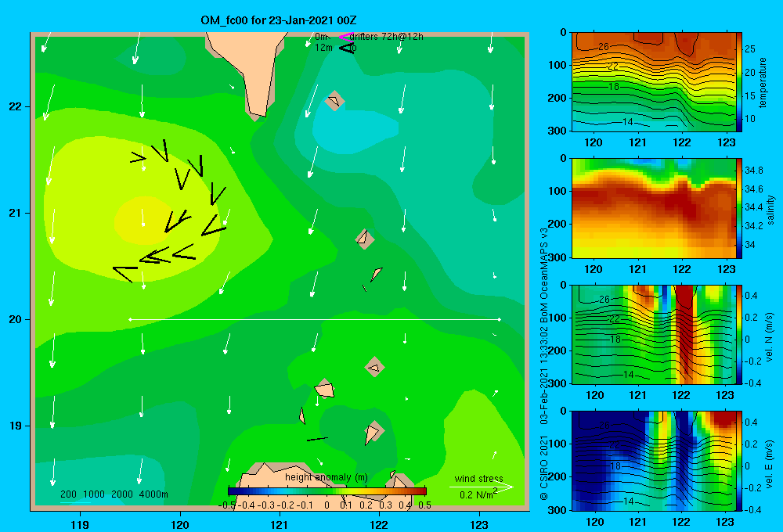Click the '-0.5' label on height anomaly colorbar
The image size is (783, 532).
point(227,505)
